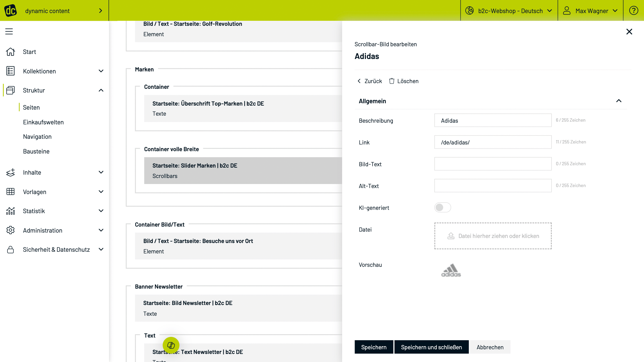Click the Bild-Text input field

(x=493, y=164)
